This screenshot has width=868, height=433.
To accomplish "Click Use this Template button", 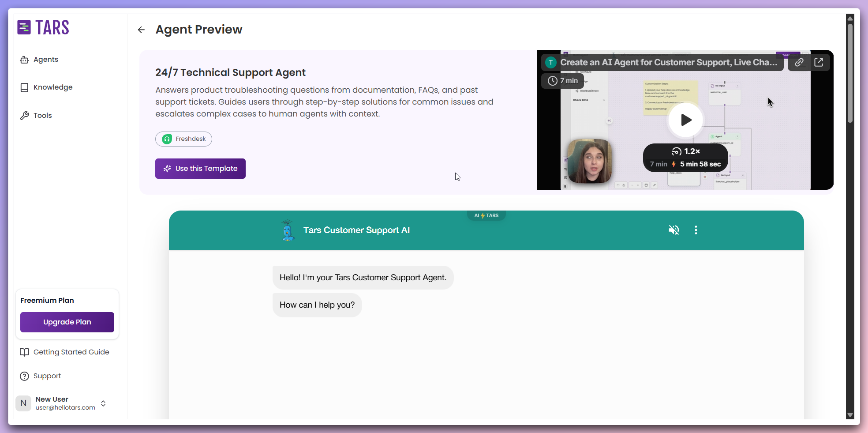I will pyautogui.click(x=200, y=169).
